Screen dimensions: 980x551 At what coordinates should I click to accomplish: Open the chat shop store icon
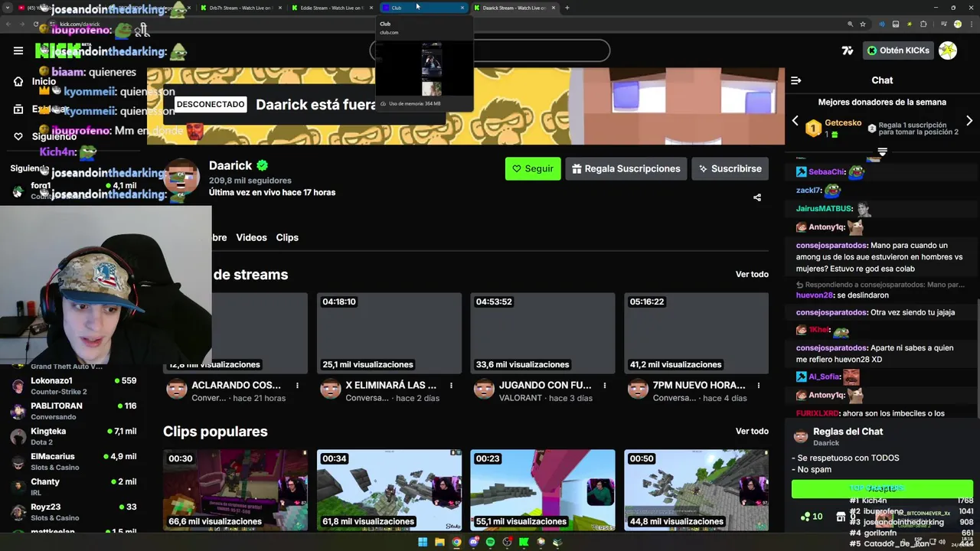pos(841,517)
